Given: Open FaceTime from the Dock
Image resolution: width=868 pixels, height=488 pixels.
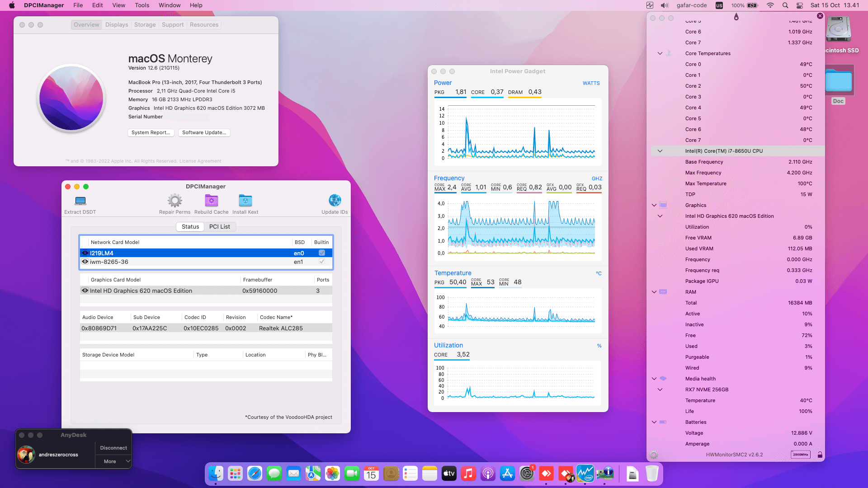Looking at the screenshot, I should pos(352,474).
